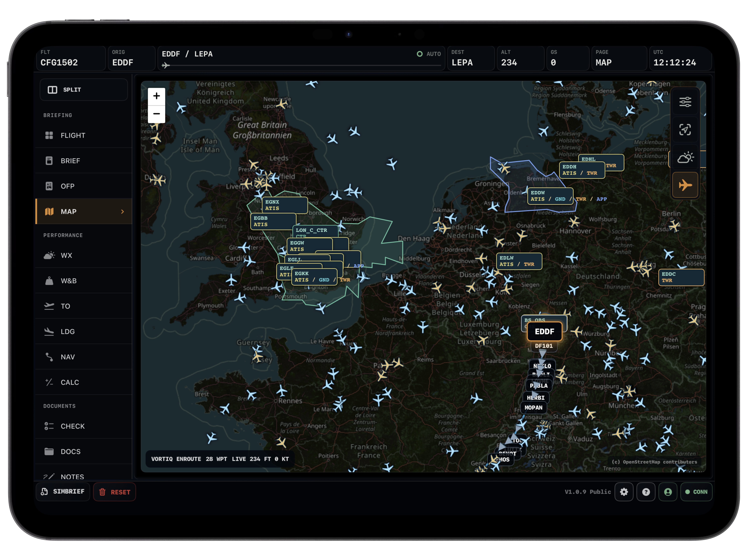The image size is (747, 560).
Task: Click the OpenStreetMap contributors attribution
Action: 654,462
